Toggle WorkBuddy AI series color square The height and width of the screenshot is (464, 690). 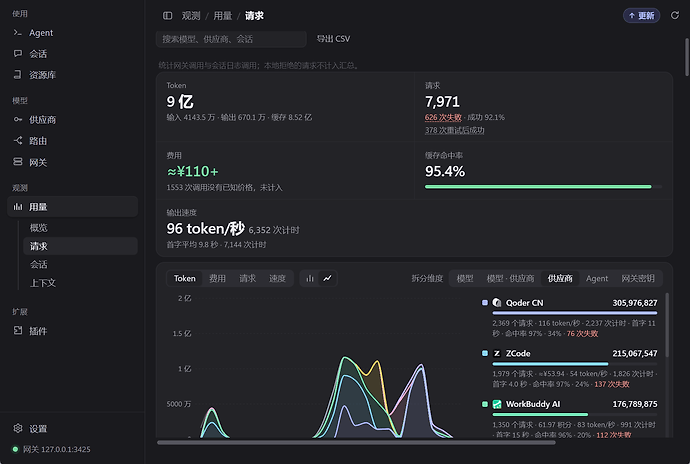pos(485,404)
